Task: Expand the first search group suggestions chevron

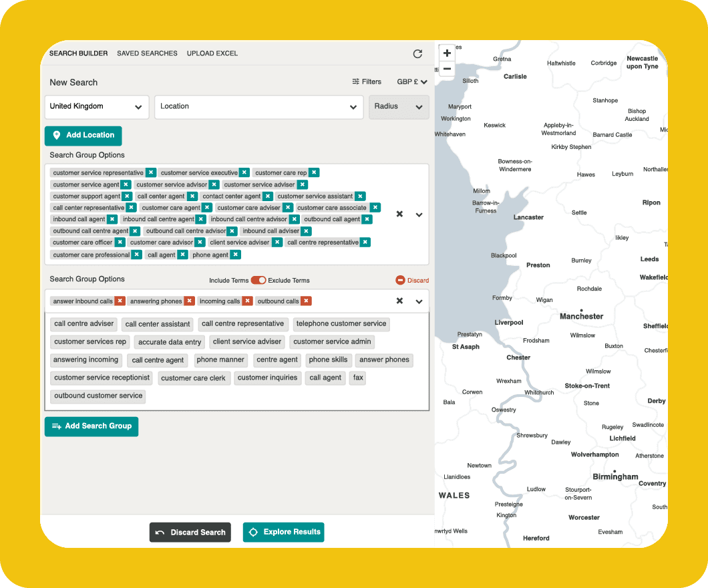Action: [x=419, y=214]
